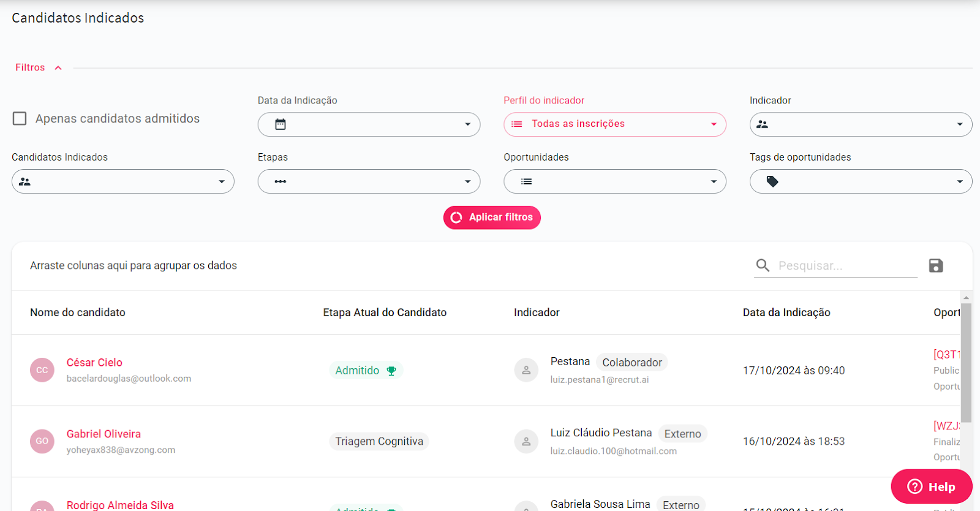Expand the Etapas dropdown arrow
This screenshot has width=980, height=511.
click(467, 181)
